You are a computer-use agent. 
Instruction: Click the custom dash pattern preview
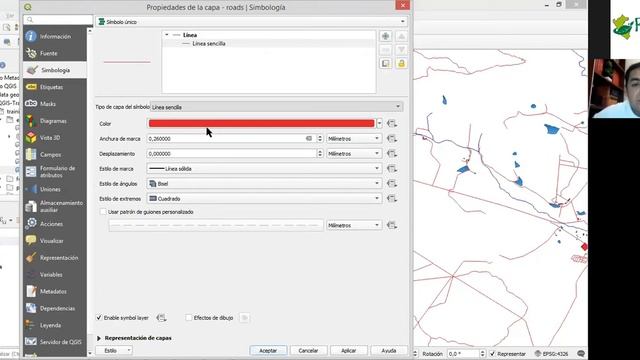[216, 225]
